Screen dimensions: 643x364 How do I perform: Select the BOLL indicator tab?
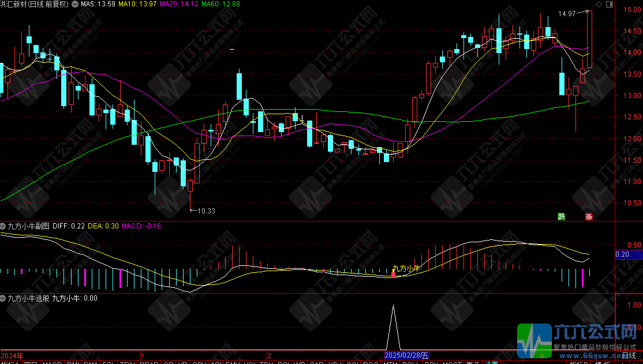(410, 363)
